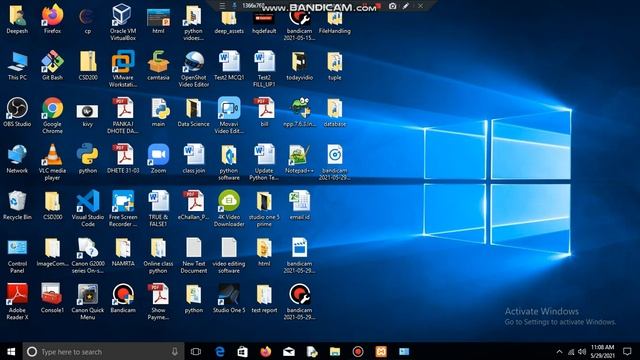Screen dimensions: 640x360
Task: Select the todayvidio folder
Action: [x=299, y=65]
